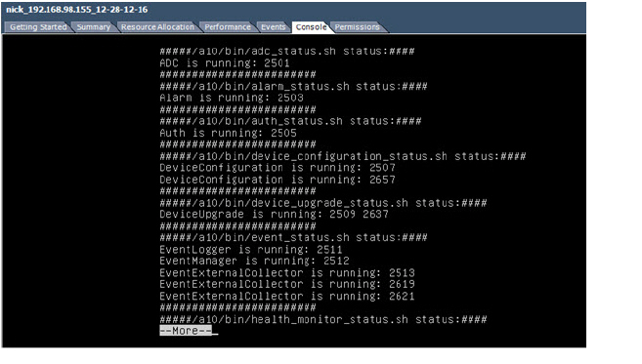The image size is (642, 364).
Task: Click the 'EventLogger is running: 2511' line
Action: [x=251, y=250]
